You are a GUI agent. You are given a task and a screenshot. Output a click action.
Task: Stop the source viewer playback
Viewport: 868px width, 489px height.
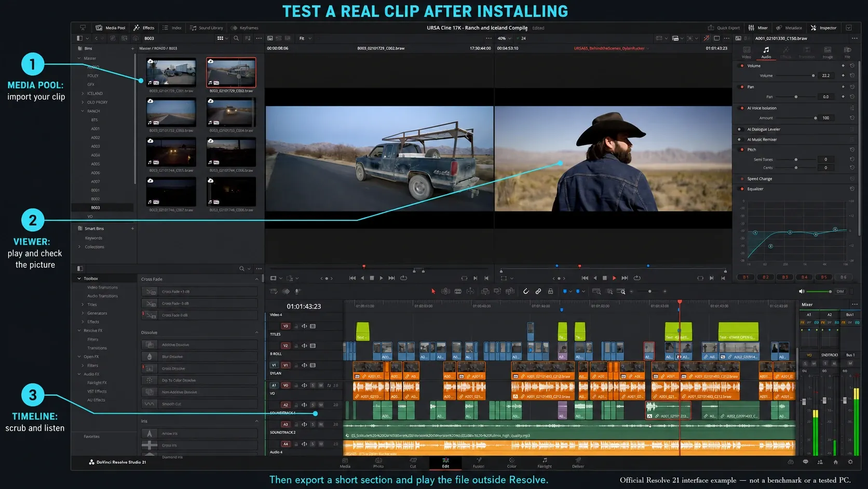(x=372, y=278)
